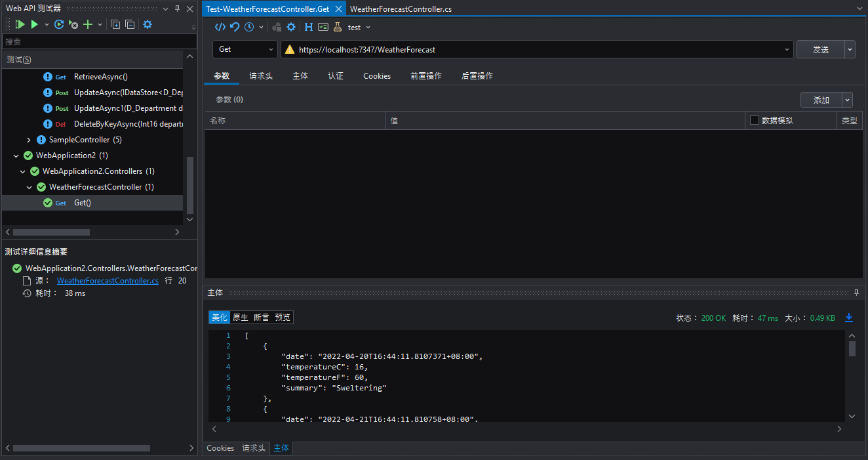This screenshot has width=868, height=460.
Task: Switch to the 后置操作 tab
Action: click(477, 76)
